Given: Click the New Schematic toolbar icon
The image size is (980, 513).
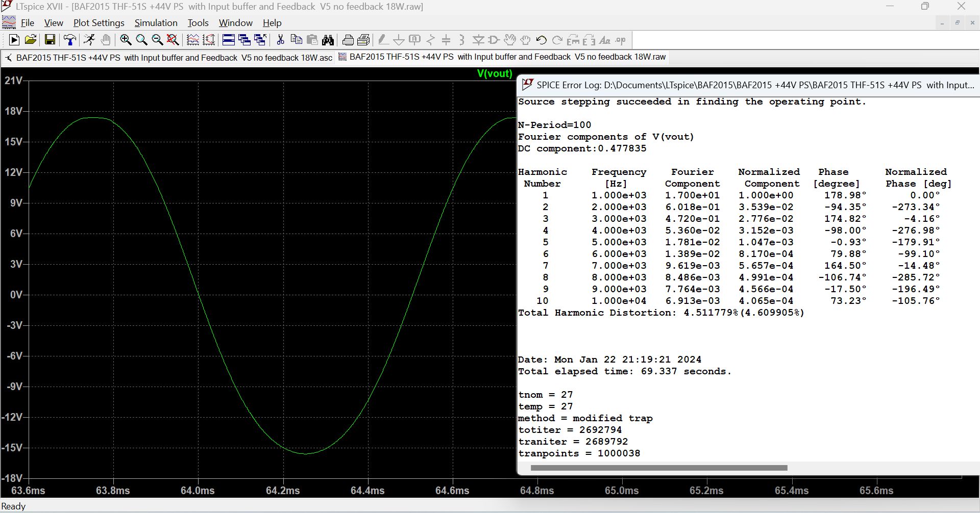Looking at the screenshot, I should (14, 40).
